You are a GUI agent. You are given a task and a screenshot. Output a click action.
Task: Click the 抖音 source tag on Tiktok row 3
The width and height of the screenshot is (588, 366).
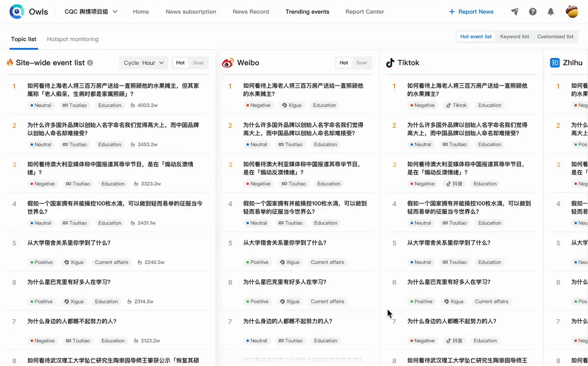pyautogui.click(x=454, y=184)
